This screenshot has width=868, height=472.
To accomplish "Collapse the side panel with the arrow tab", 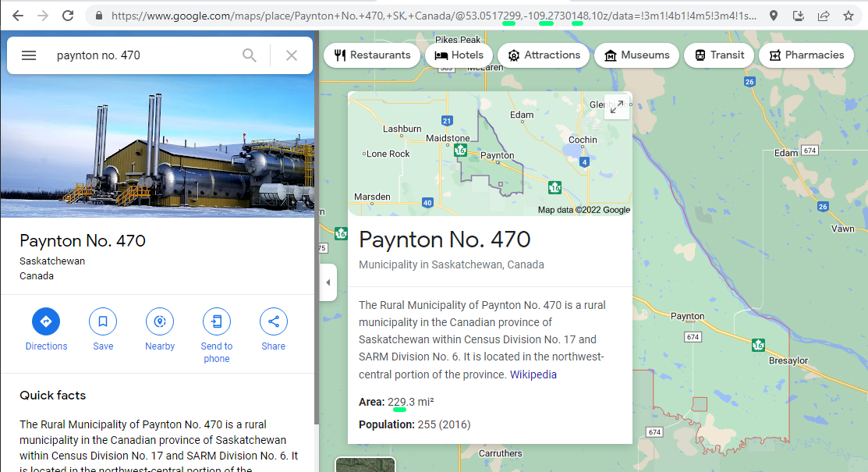I will pos(328,282).
